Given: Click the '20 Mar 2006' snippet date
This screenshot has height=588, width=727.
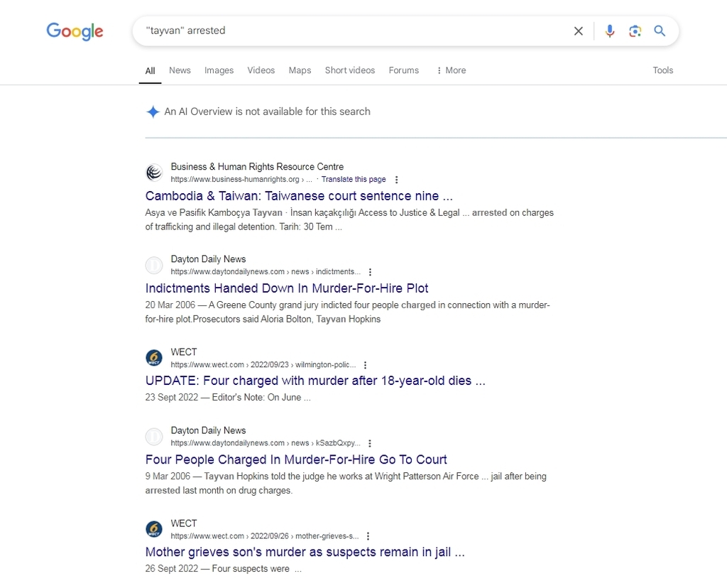Looking at the screenshot, I should click(x=170, y=305).
